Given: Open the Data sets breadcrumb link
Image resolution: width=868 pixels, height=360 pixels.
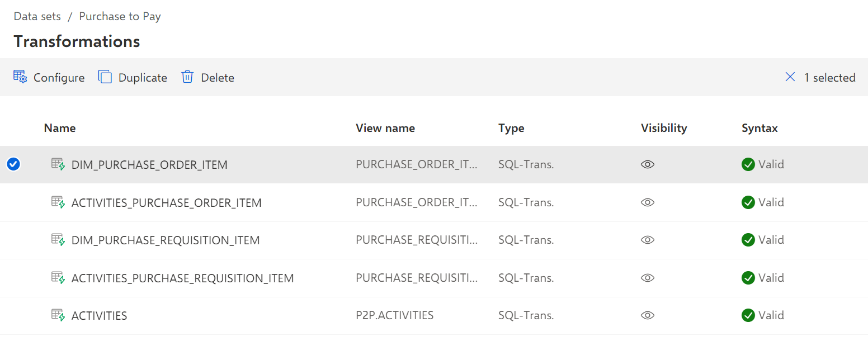Looking at the screenshot, I should point(37,16).
